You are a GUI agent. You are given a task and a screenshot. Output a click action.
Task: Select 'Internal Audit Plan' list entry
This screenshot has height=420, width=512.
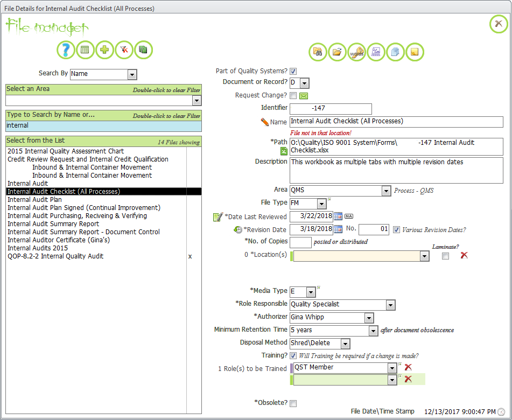tap(96, 200)
